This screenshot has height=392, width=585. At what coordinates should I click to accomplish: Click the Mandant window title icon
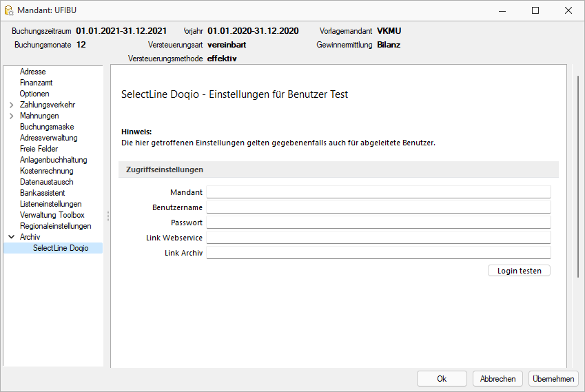coord(9,10)
